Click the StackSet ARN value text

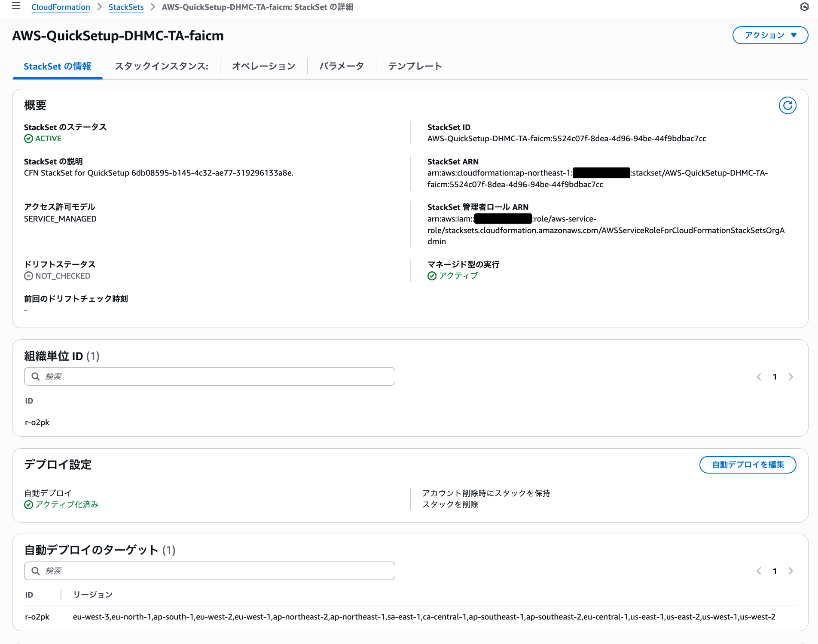pos(598,179)
